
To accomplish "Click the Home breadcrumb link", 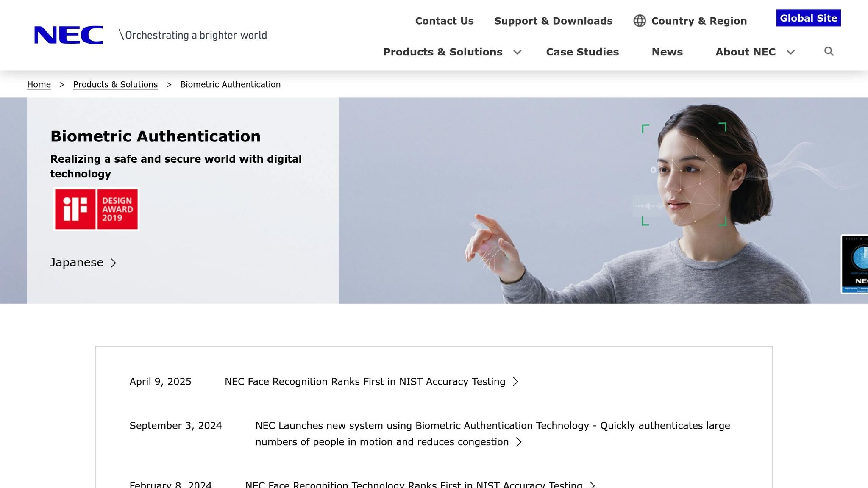I will pyautogui.click(x=39, y=85).
